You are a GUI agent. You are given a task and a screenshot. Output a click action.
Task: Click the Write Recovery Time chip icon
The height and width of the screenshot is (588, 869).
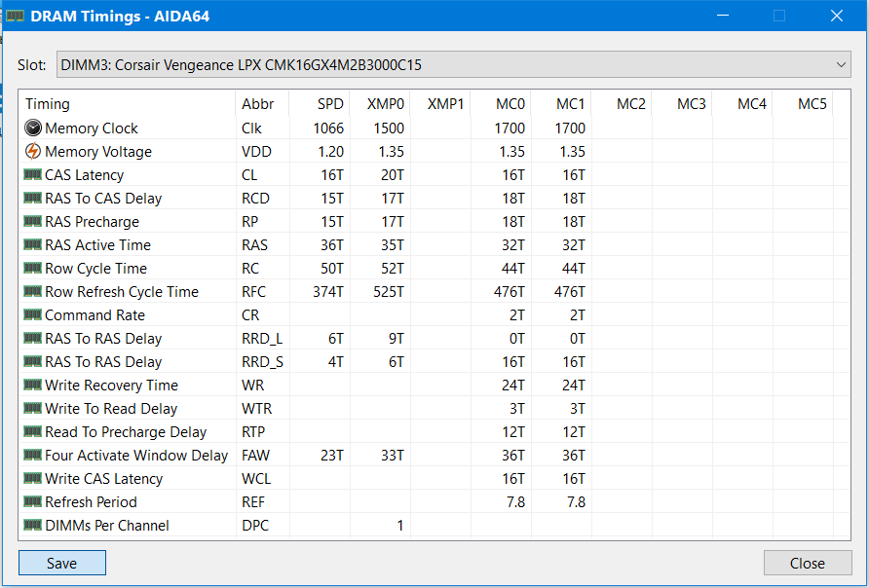pos(33,385)
